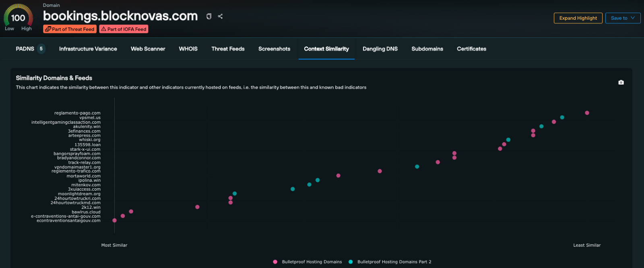Click the data point for track-relay.com

coord(438,162)
